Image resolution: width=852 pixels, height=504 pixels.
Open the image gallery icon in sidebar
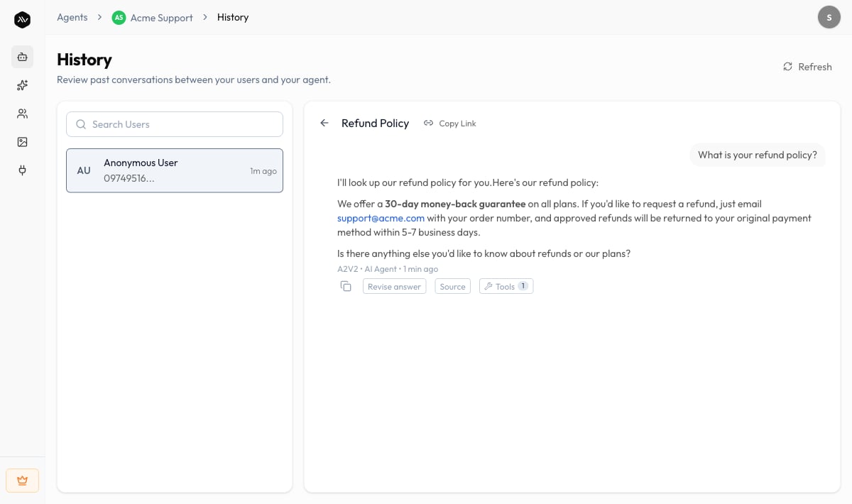tap(22, 142)
